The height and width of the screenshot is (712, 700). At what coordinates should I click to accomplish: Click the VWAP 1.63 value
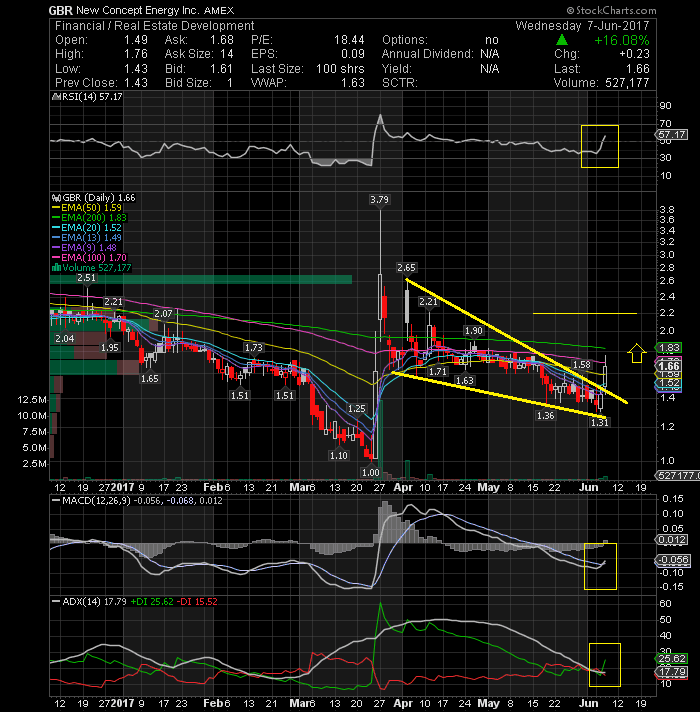[353, 83]
